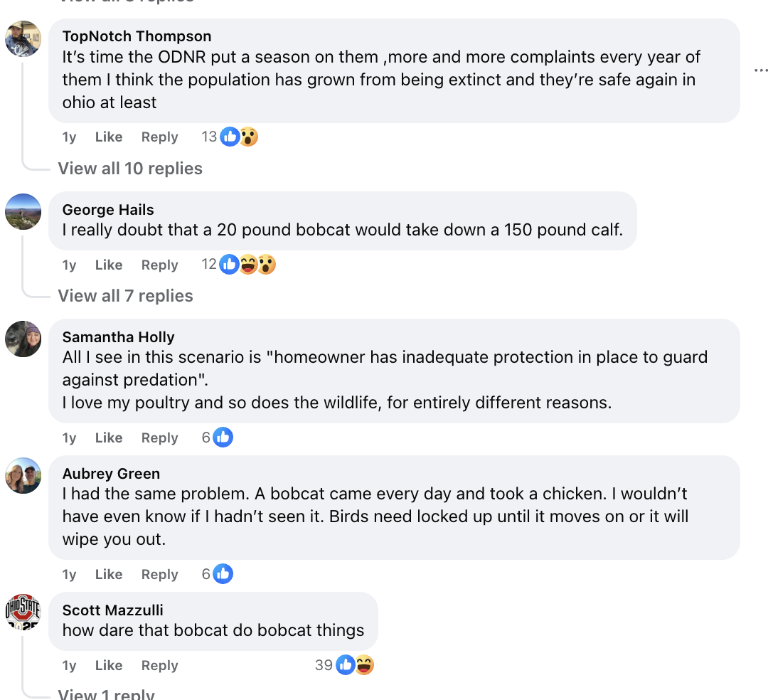
Task: Open Samantha Holly's profile avatar
Action: (23, 339)
